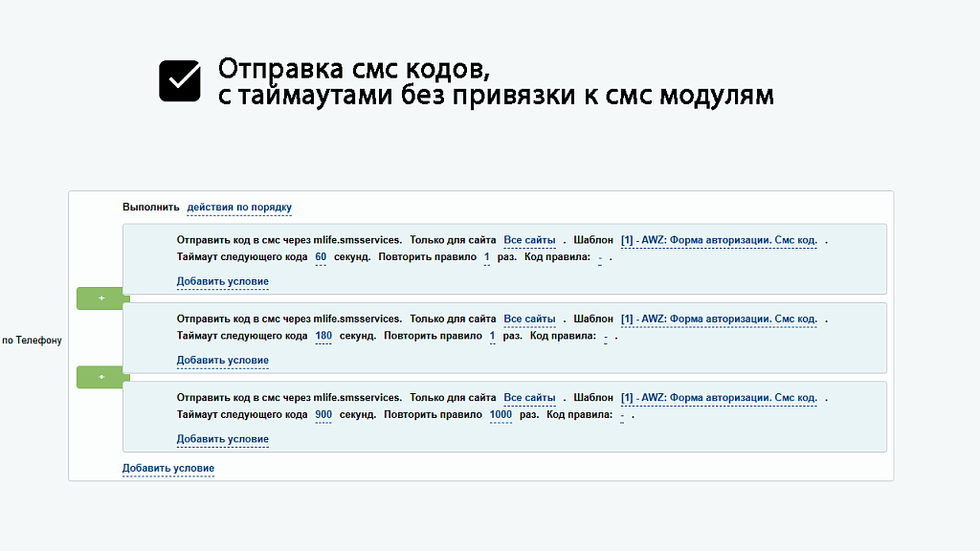Edit timeout value 900 in third rule
980x551 pixels.
(323, 414)
